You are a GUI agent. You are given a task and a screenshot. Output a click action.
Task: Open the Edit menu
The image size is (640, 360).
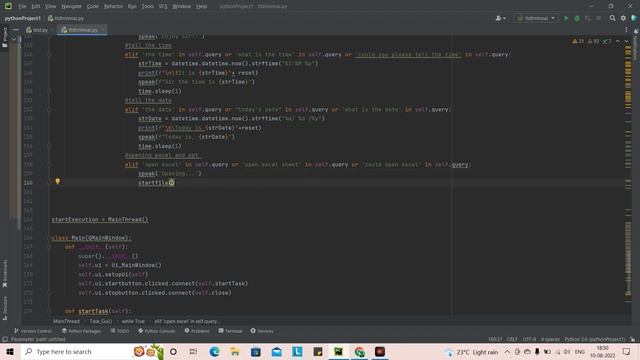[36, 6]
